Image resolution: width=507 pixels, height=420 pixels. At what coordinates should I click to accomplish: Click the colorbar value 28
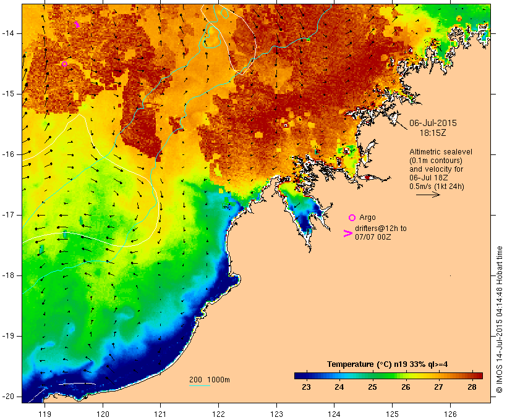coord(472,387)
